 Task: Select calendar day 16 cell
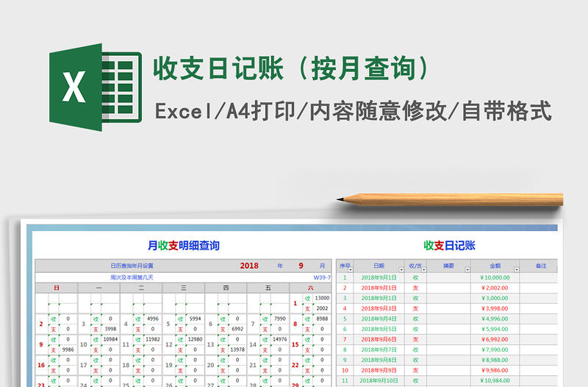point(41,365)
